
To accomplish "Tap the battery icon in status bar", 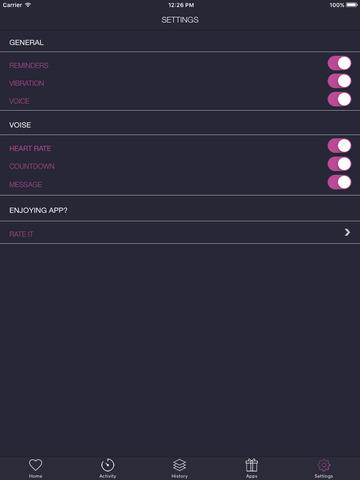I will [352, 5].
